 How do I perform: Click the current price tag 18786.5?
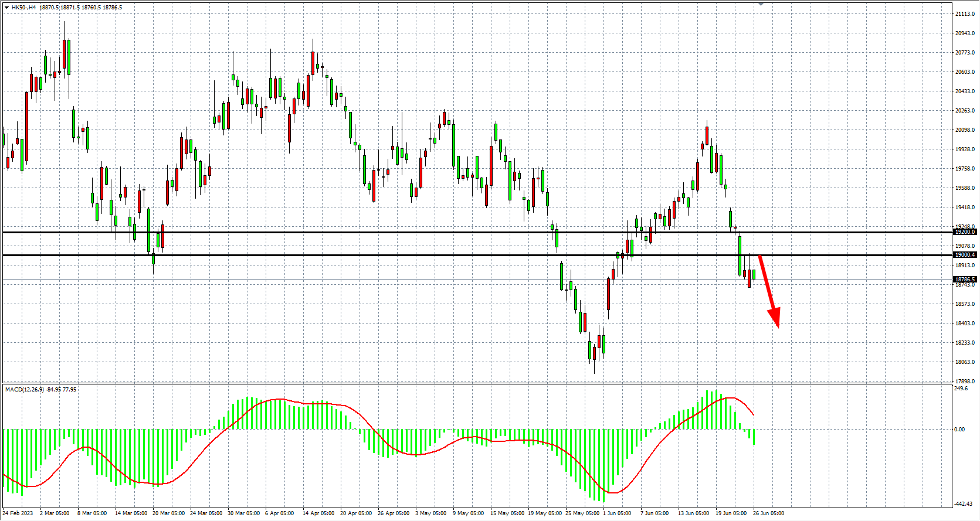point(965,280)
